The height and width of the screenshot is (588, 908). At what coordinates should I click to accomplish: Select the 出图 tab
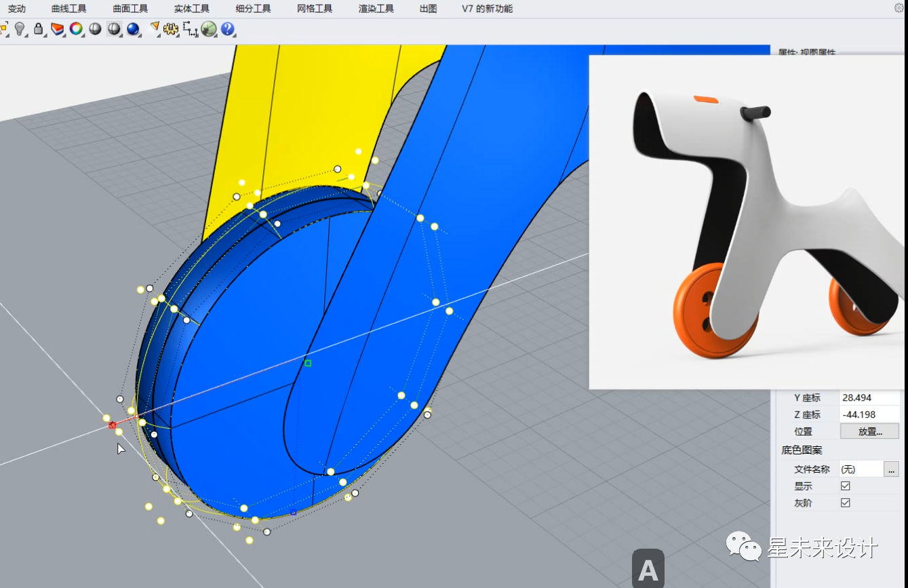tap(428, 9)
